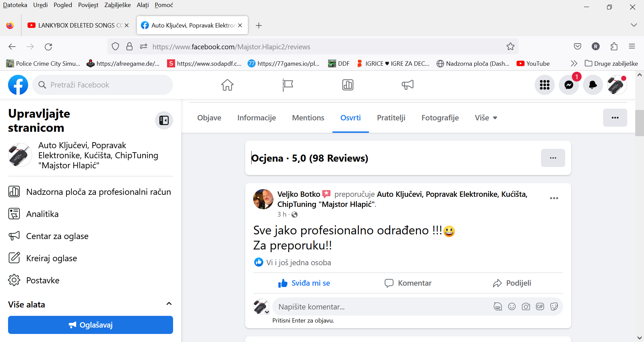This screenshot has width=644, height=342.
Task: Click the browser address bar URL
Action: 231,47
